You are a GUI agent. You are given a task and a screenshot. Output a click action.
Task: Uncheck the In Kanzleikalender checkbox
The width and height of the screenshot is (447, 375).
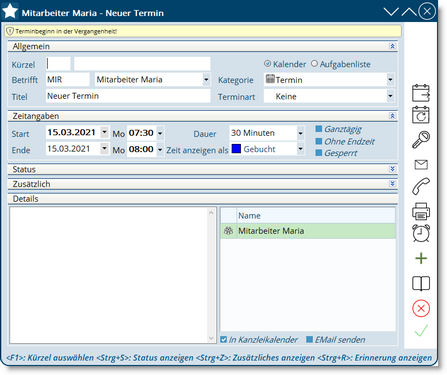click(x=224, y=339)
